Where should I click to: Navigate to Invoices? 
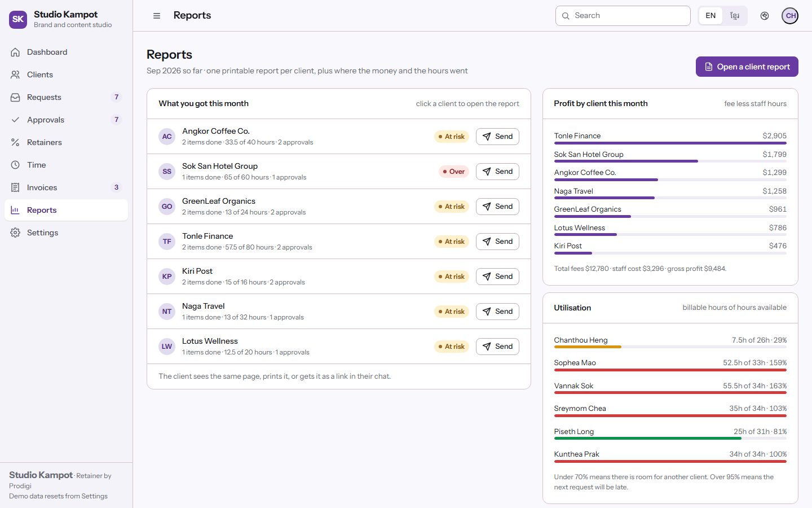66,187
